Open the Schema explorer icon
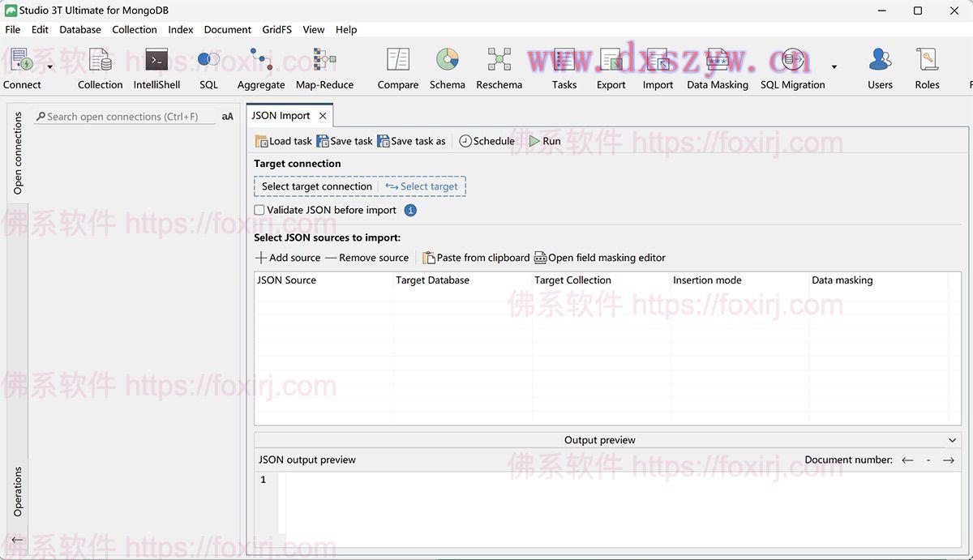The height and width of the screenshot is (560, 973). click(448, 68)
